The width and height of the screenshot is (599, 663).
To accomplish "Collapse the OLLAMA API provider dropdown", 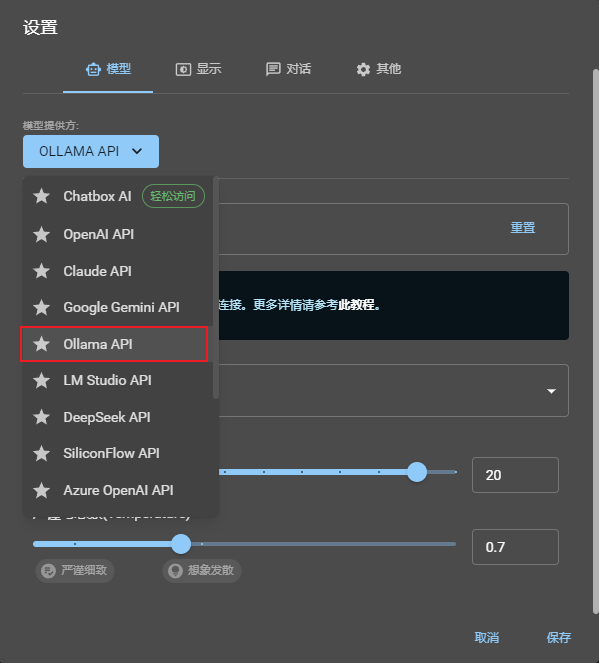I will pos(91,151).
